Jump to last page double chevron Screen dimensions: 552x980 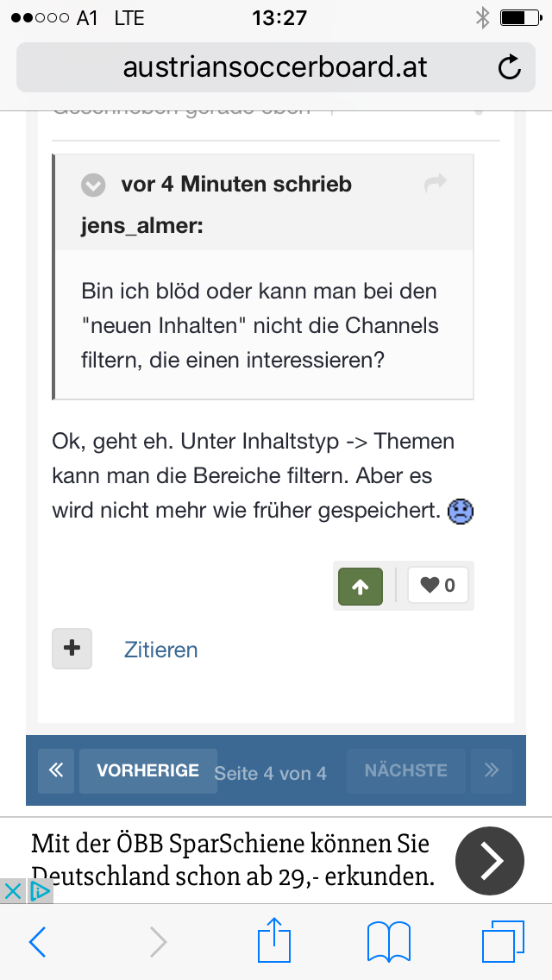492,770
